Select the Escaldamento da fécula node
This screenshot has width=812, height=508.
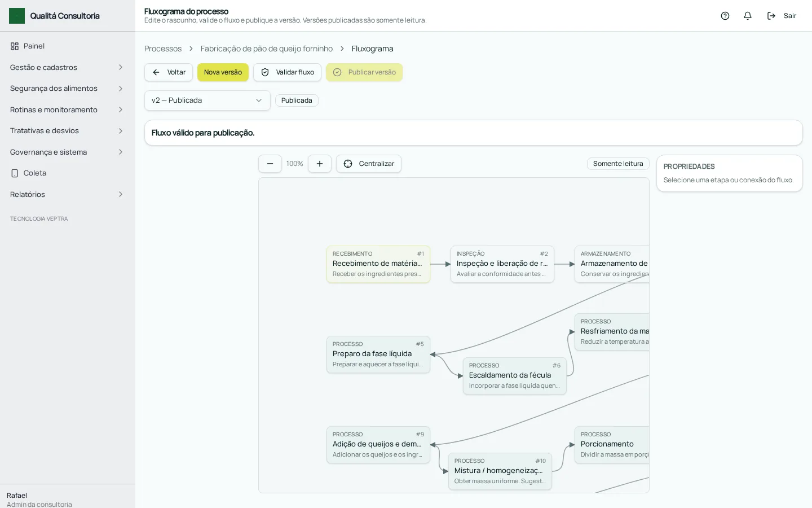[515, 376]
